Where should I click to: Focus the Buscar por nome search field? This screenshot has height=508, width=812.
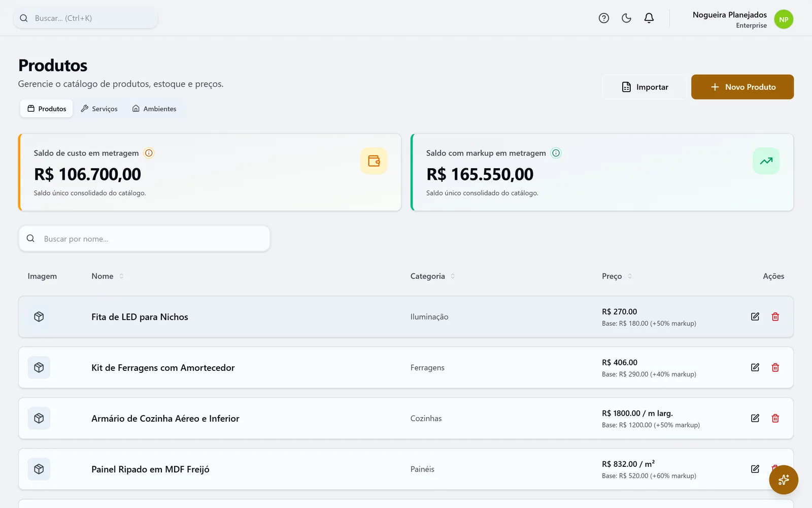coord(144,239)
